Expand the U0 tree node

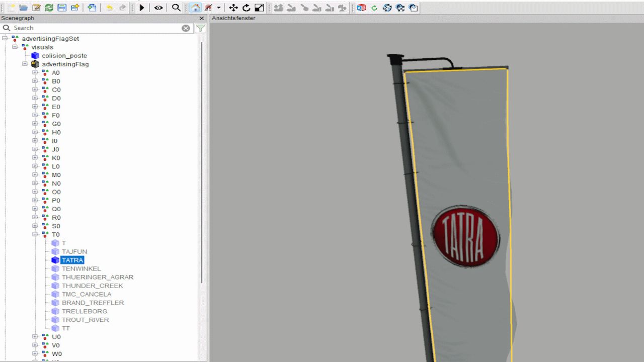(x=35, y=337)
